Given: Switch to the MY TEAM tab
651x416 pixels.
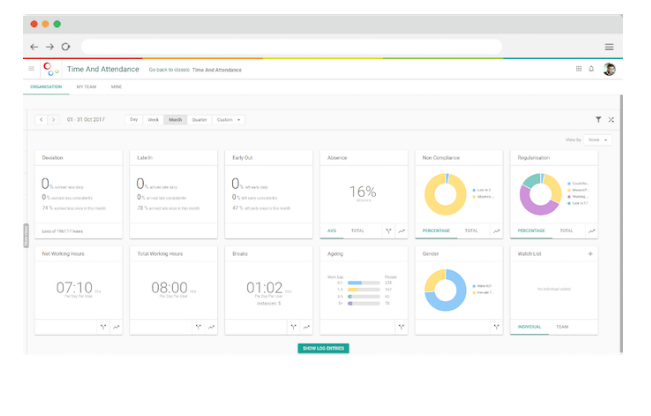Looking at the screenshot, I should tap(87, 87).
